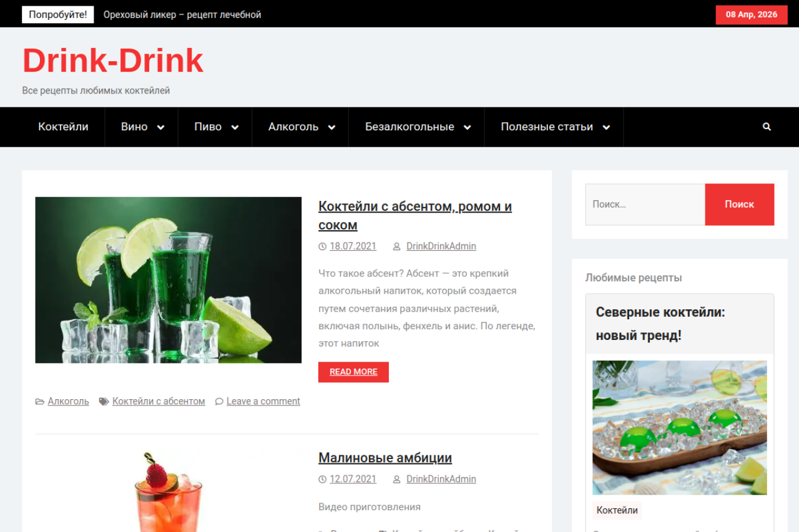This screenshot has width=799, height=532.
Task: Click the tag icon before Коктейли с абсентом
Action: coord(104,402)
